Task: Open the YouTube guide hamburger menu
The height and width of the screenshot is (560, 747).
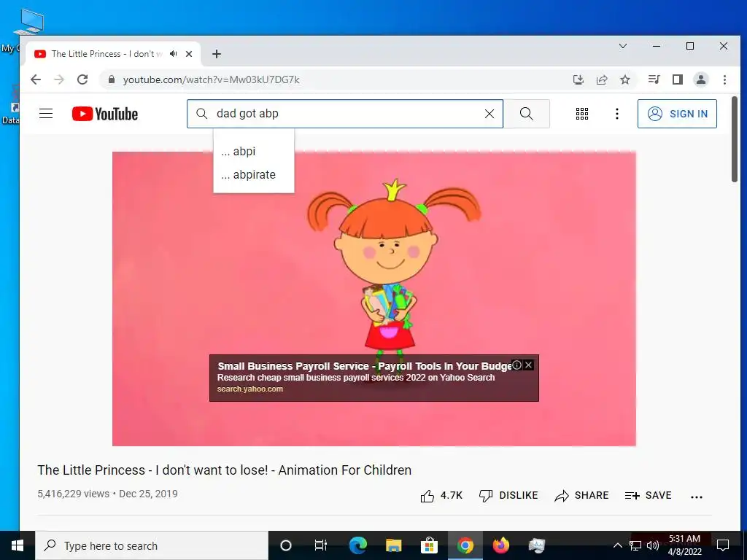Action: (x=46, y=114)
